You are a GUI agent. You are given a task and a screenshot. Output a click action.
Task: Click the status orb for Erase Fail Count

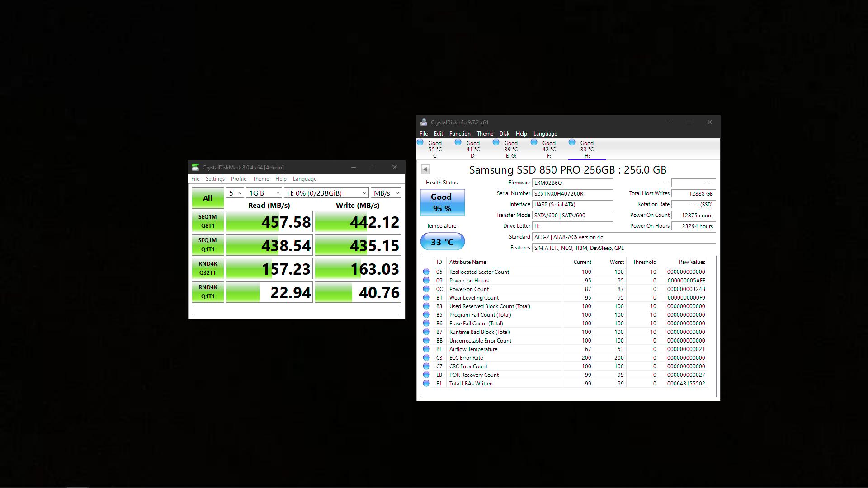pos(426,323)
